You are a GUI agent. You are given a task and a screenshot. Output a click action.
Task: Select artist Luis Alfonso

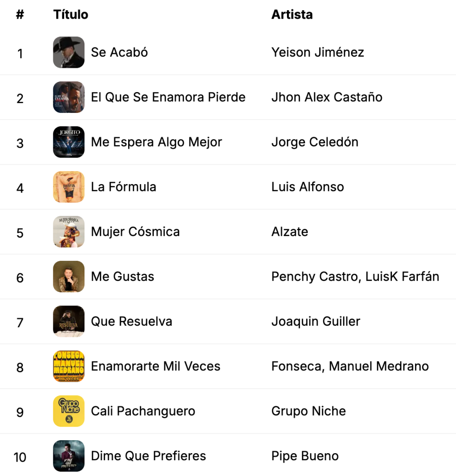(308, 187)
